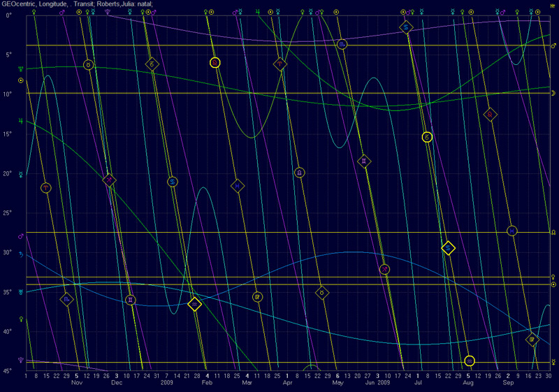
Task: Click the Neptune glyph on left axis
Action: point(20,69)
